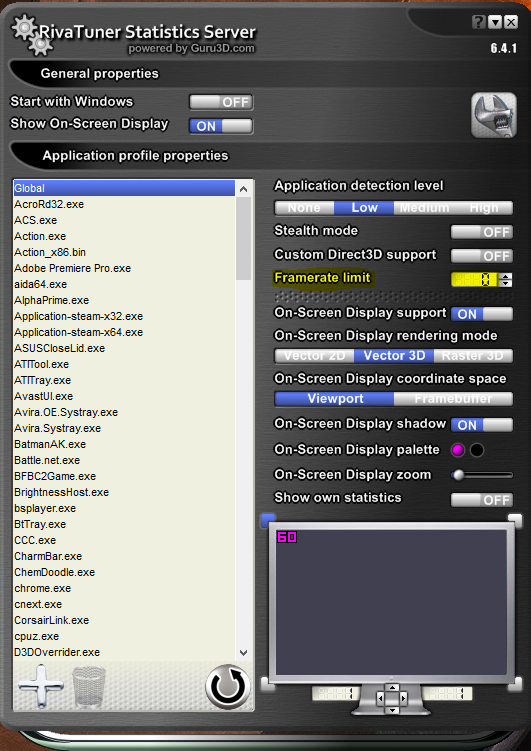The image size is (531, 751).
Task: Select the Global profile
Action: pos(124,188)
